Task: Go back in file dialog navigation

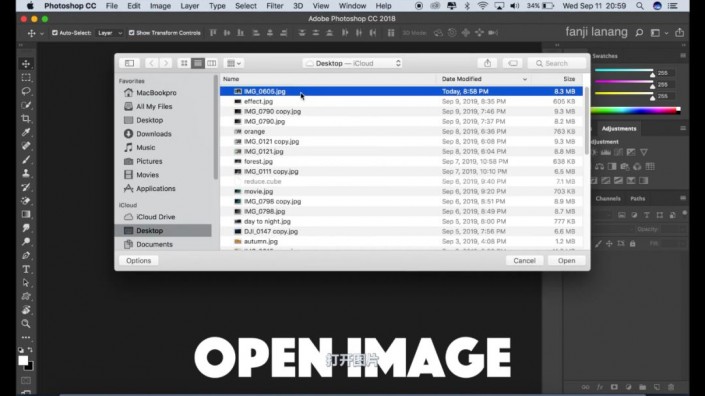Action: pos(152,63)
